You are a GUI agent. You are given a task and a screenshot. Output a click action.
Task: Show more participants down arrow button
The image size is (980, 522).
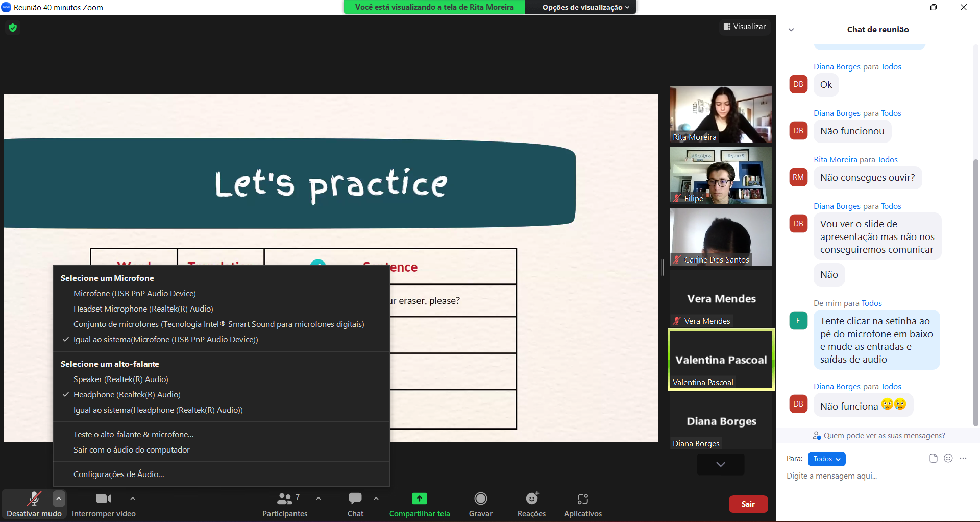coord(721,464)
